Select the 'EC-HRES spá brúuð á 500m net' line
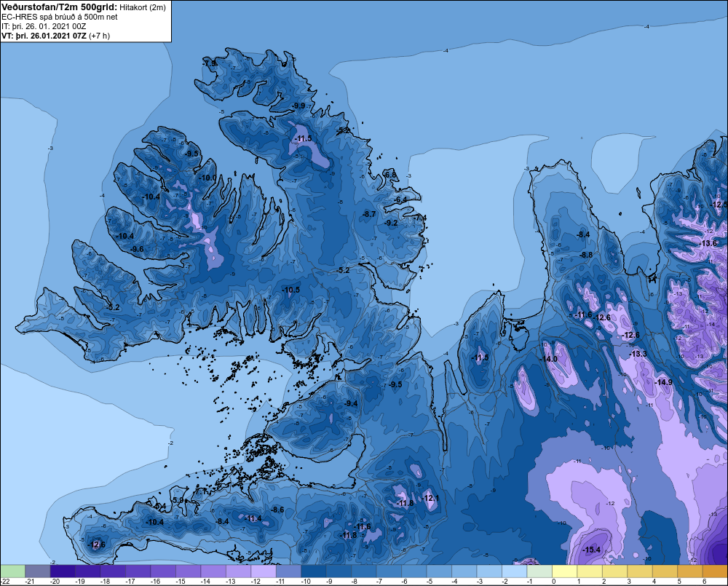 click(x=60, y=17)
